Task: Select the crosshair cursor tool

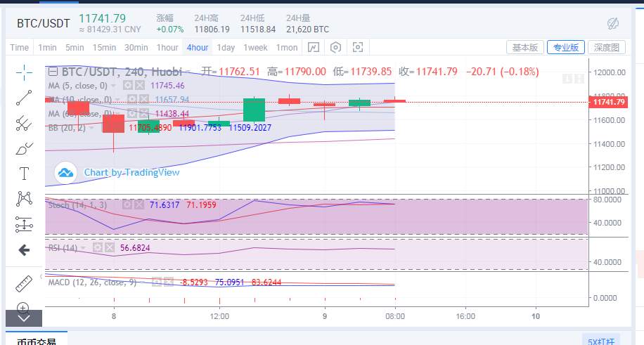Action: tap(24, 72)
